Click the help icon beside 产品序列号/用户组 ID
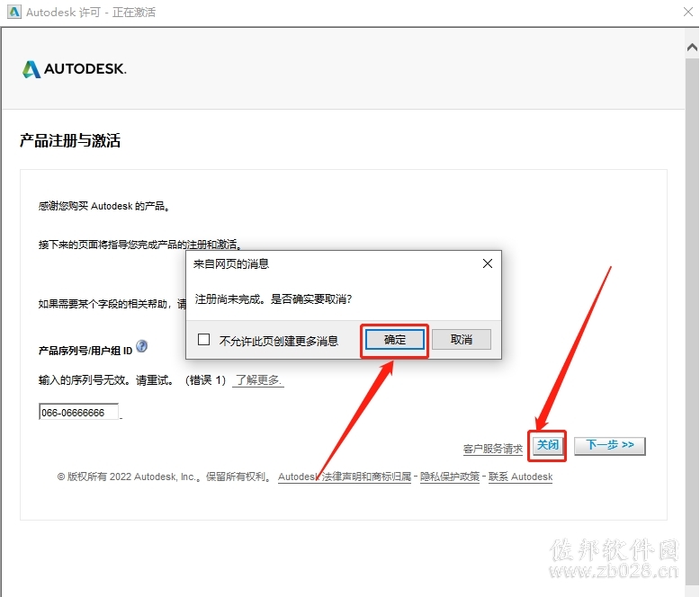This screenshot has width=700, height=597. tap(141, 346)
